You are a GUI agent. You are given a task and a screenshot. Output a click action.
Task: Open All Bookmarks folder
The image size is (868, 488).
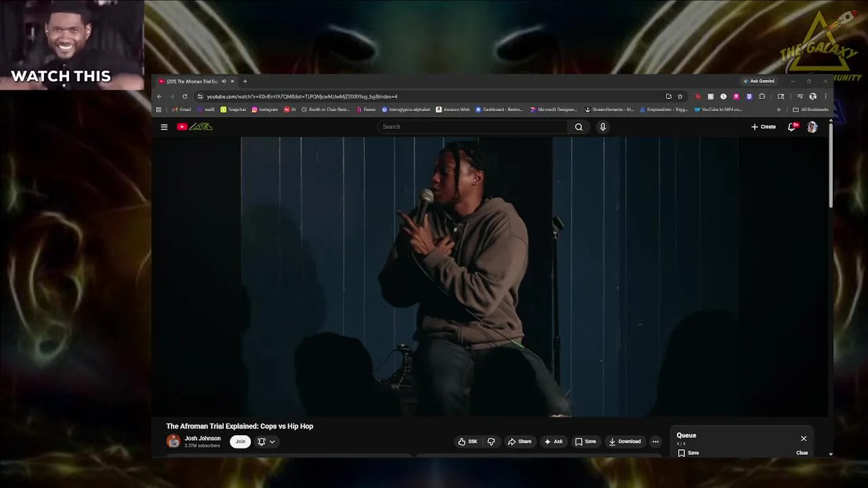tap(810, 110)
